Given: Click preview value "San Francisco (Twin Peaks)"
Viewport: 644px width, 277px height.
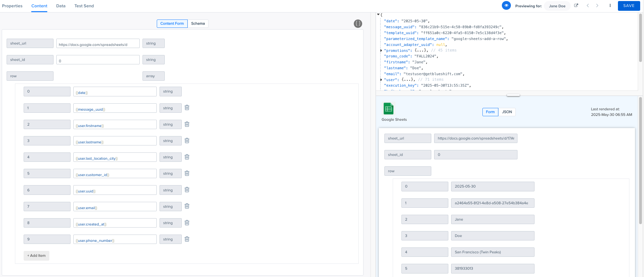Looking at the screenshot, I should [x=492, y=252].
